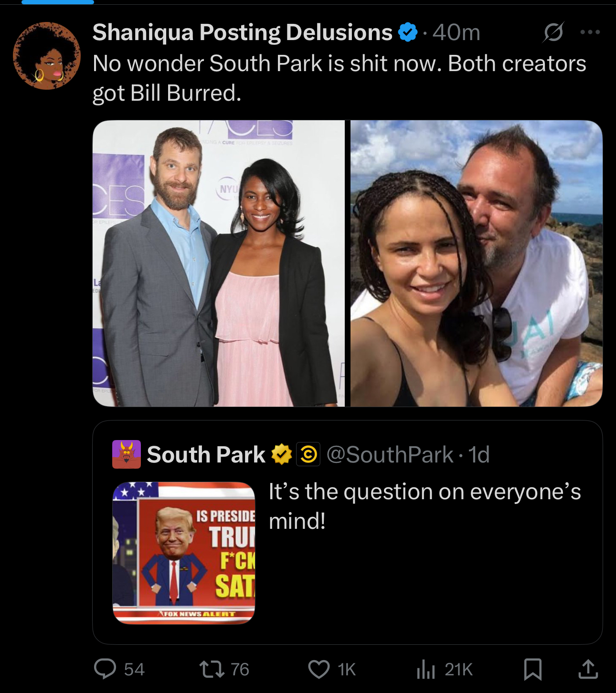Click the Comedy Central affiliate badge
Viewport: 616px width, 693px height.
click(x=308, y=454)
